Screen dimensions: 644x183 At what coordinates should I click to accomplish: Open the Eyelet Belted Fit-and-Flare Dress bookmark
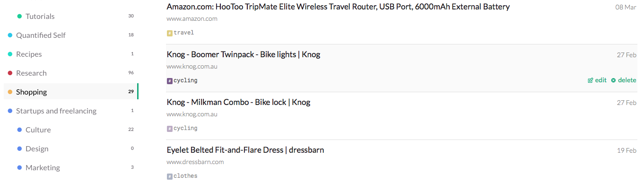tap(245, 150)
